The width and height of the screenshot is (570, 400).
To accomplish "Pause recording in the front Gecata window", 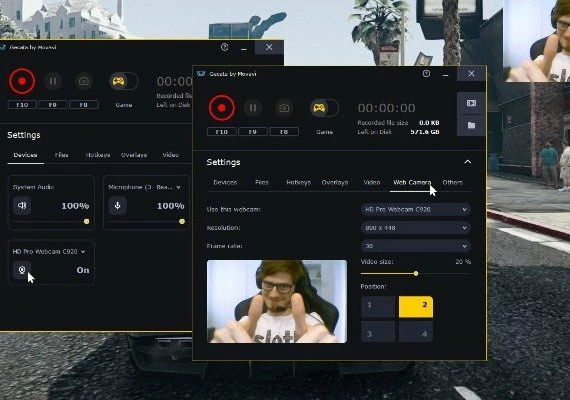I will [x=253, y=108].
